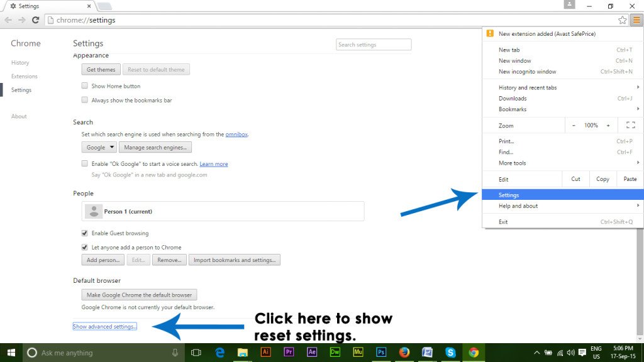644x362 pixels.
Task: Open File Explorer from the taskbar
Action: tap(243, 353)
